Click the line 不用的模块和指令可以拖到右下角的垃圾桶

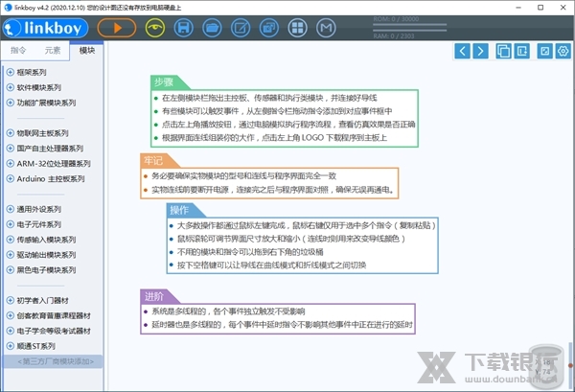coord(250,252)
